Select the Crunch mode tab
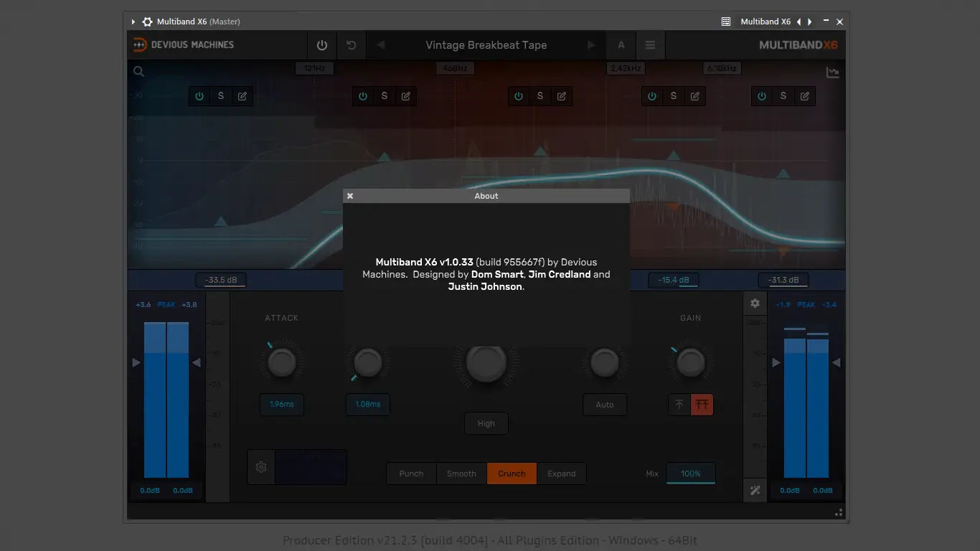The width and height of the screenshot is (980, 551). tap(512, 474)
